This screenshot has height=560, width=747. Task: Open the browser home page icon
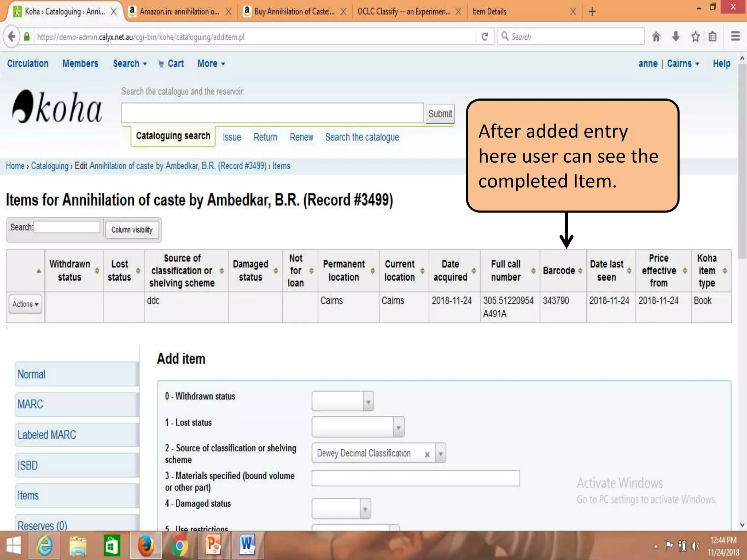click(x=656, y=36)
